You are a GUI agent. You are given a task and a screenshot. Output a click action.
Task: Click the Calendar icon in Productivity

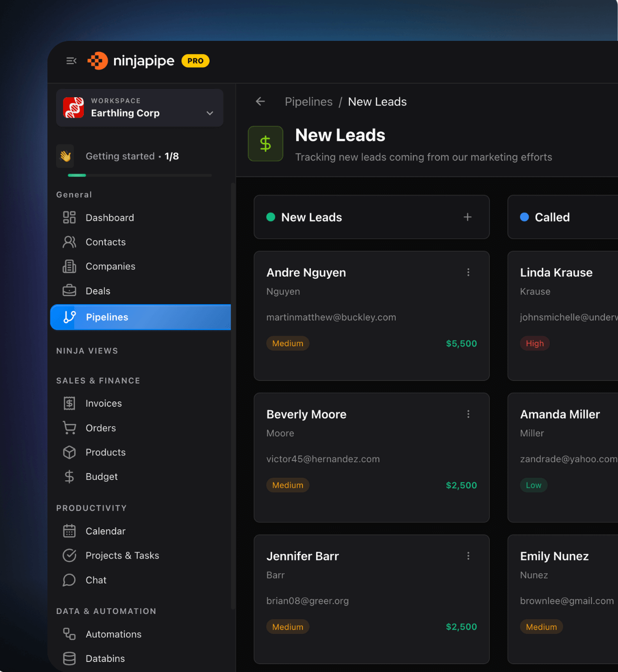pyautogui.click(x=69, y=531)
